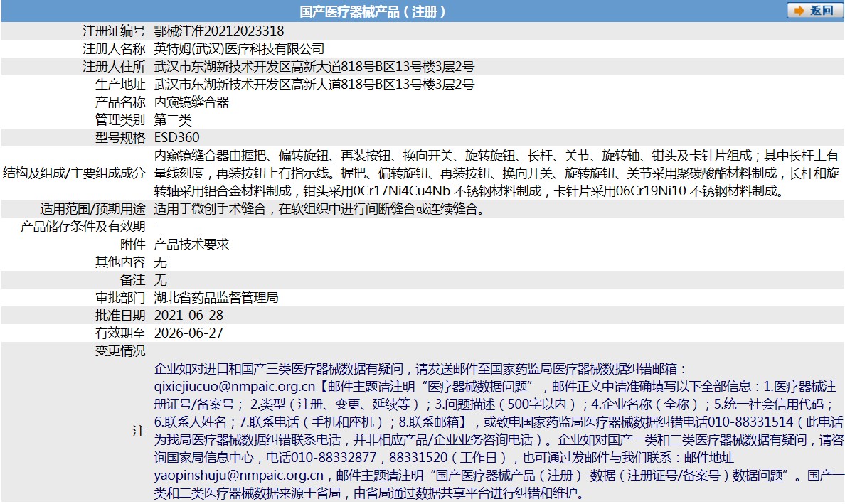
Task: Click the structure description starting 内窥镜缝合器由握把
Action: coord(496,173)
